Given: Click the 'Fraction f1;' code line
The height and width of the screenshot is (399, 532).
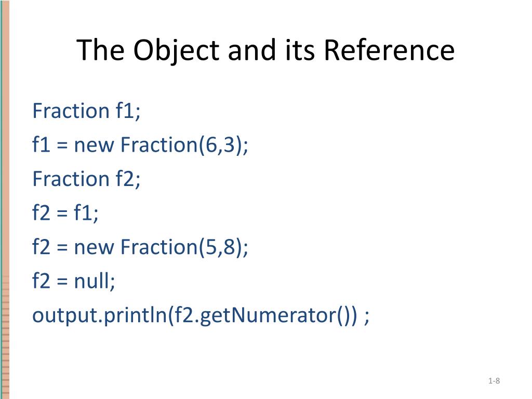Looking at the screenshot, I should (x=86, y=111).
